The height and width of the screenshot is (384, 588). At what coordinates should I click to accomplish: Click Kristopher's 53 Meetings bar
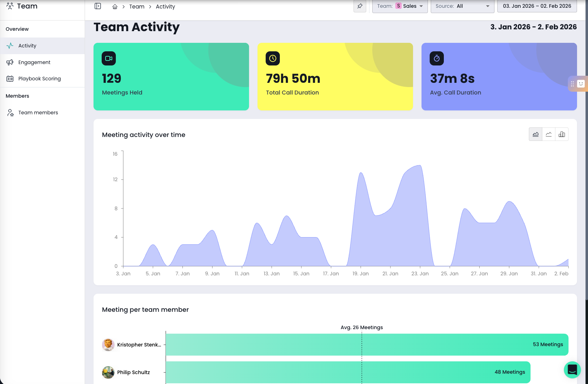point(367,344)
